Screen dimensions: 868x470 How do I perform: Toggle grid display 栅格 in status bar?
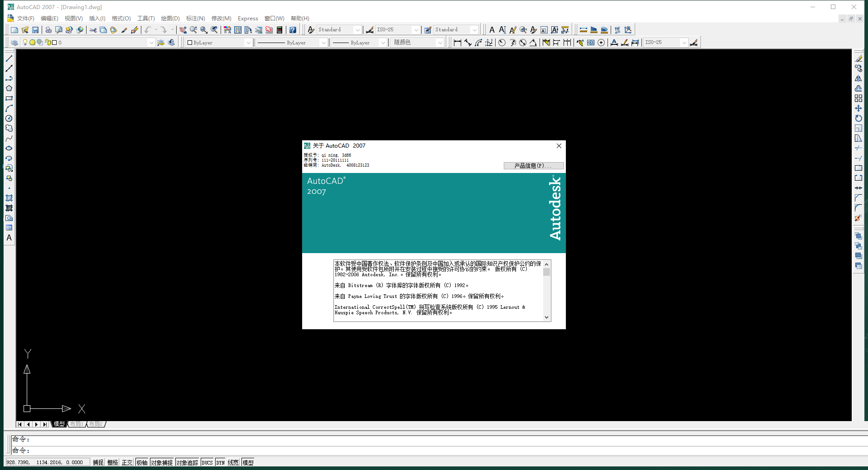click(x=112, y=462)
